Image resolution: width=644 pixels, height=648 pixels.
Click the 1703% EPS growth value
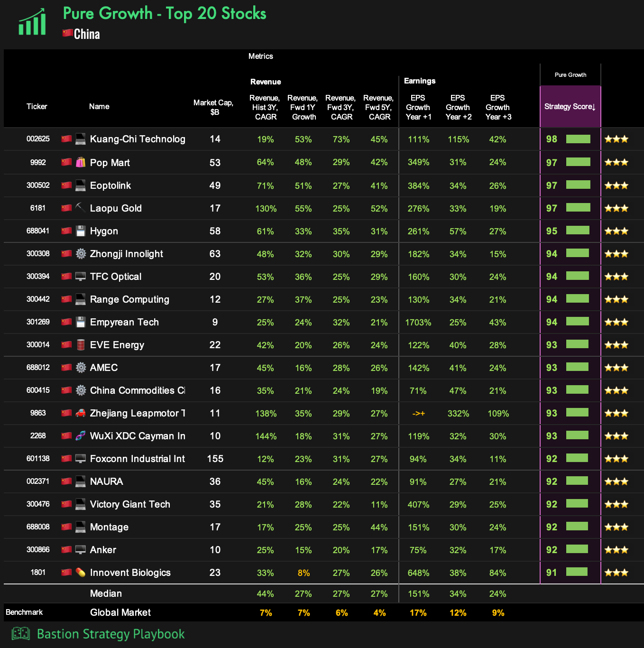(x=418, y=323)
